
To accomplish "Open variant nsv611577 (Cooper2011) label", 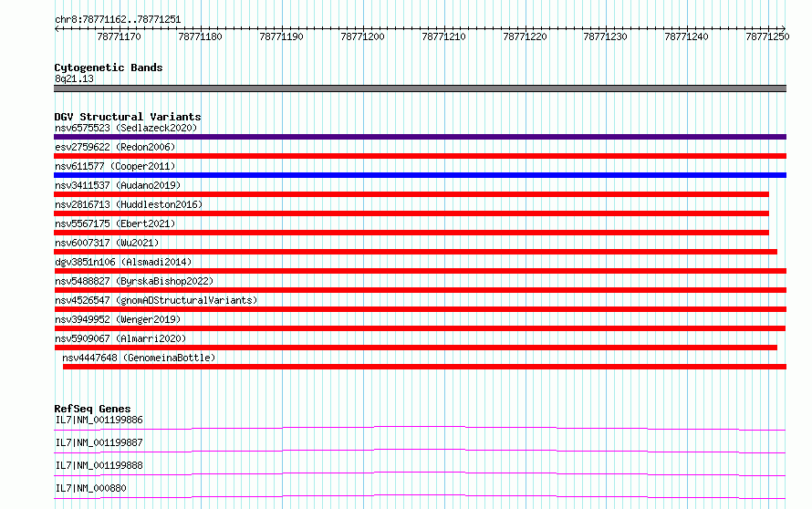I will coord(115,166).
